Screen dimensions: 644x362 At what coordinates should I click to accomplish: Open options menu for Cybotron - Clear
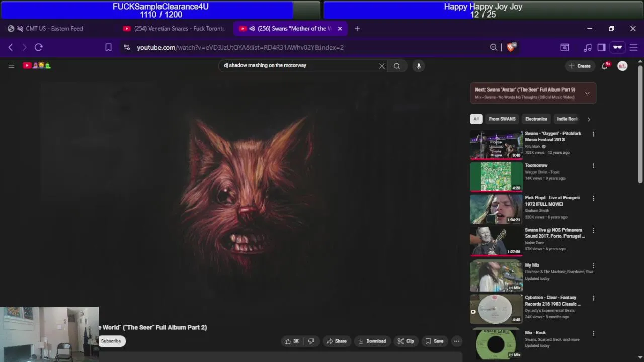pos(594,298)
